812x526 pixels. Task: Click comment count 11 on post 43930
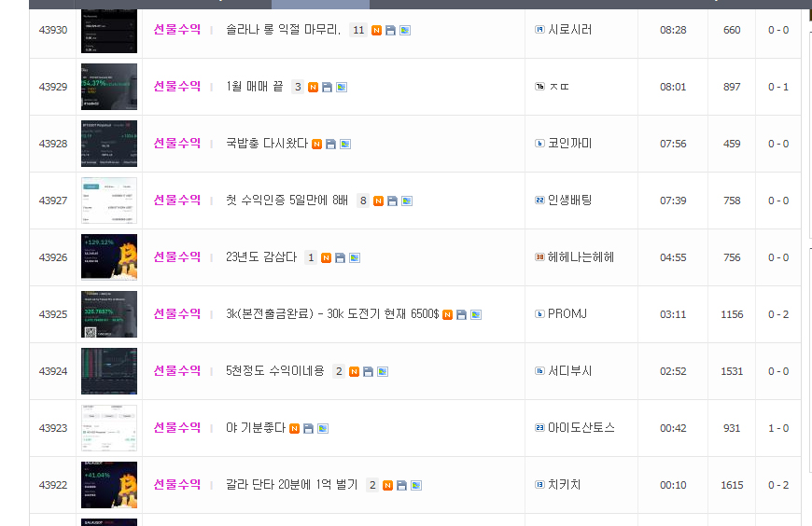358,30
